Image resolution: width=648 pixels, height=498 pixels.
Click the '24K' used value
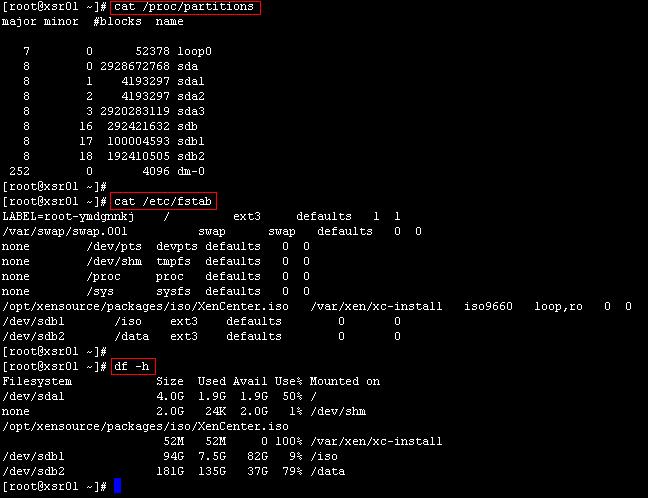tap(215, 411)
